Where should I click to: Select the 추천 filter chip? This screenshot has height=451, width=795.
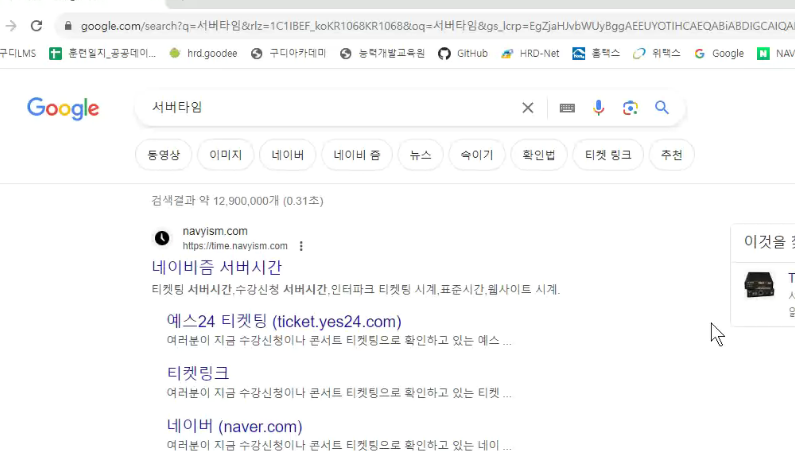[672, 155]
